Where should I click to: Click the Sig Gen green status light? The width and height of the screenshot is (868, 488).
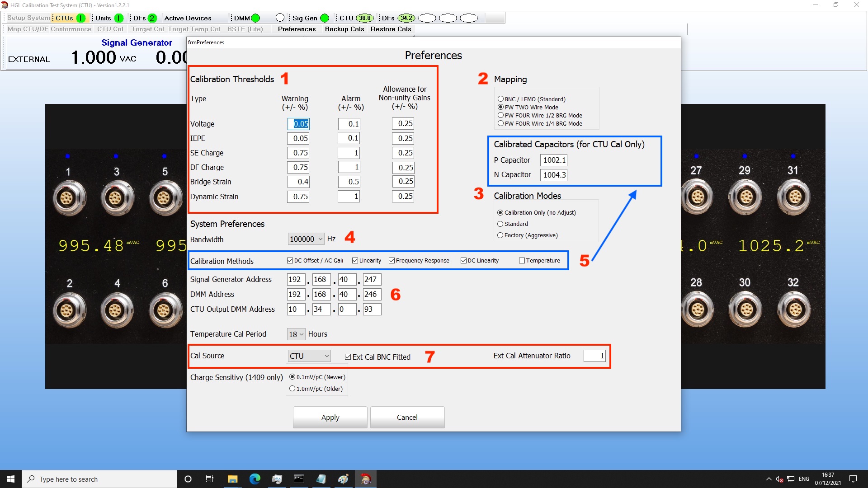click(325, 18)
